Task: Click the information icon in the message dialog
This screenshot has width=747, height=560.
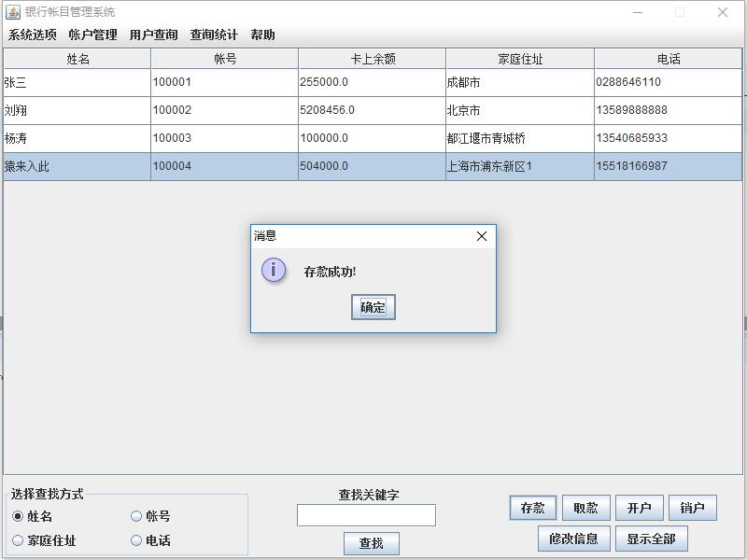Action: 274,272
